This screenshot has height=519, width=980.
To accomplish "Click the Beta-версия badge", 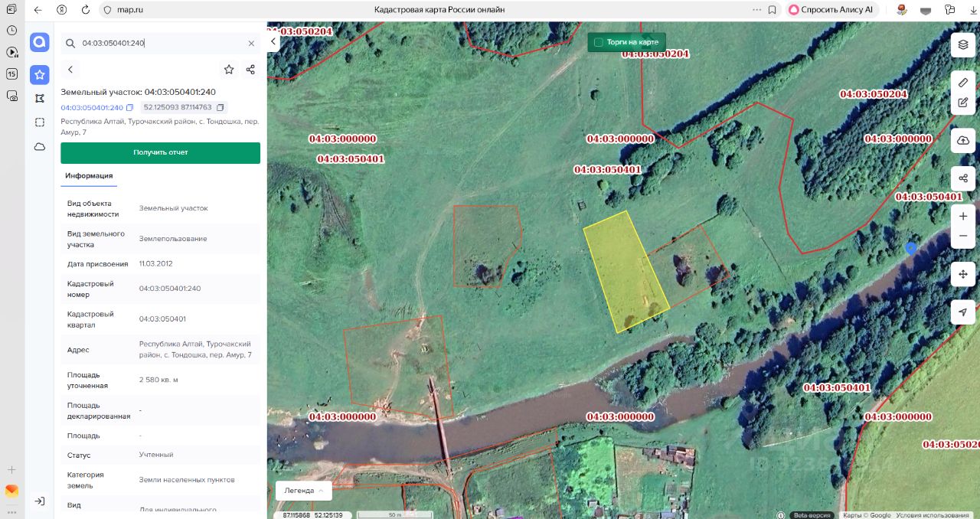I will (x=812, y=515).
